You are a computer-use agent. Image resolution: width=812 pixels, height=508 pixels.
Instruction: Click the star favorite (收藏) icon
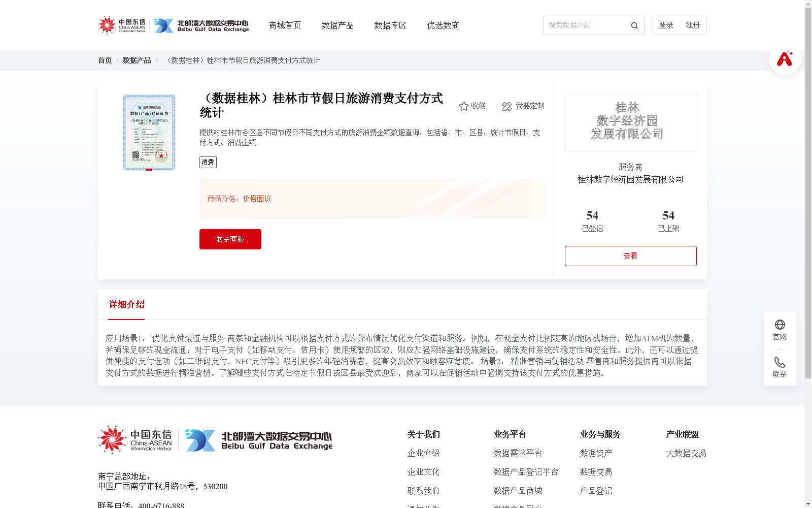click(x=463, y=106)
